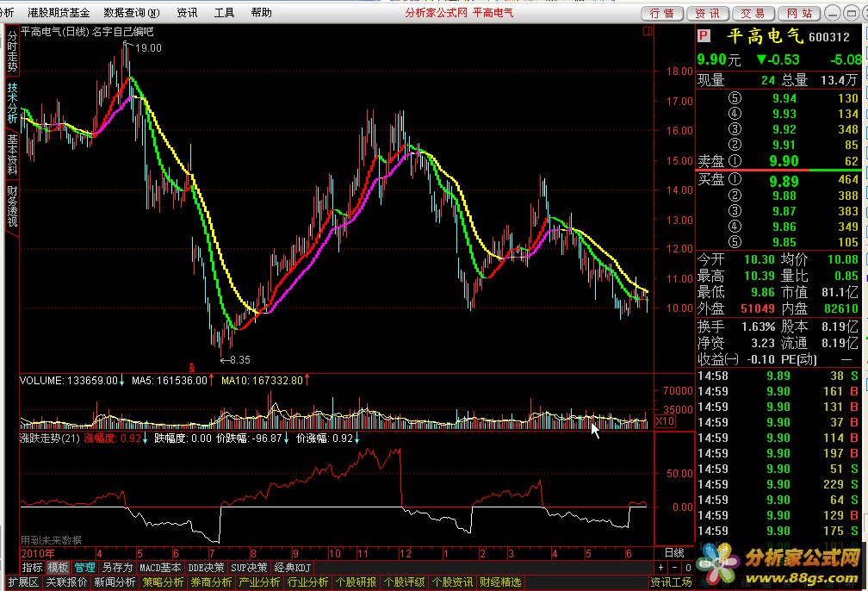Click the 网站 button
This screenshot has width=868, height=591.
coord(799,13)
